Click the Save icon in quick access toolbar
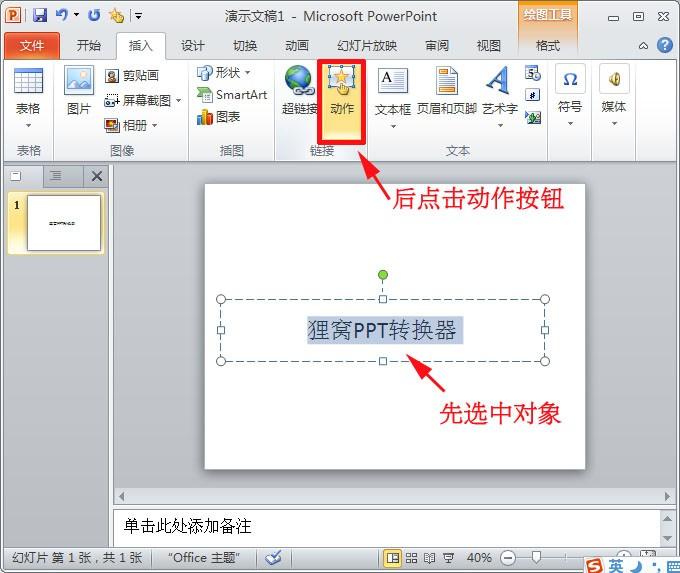The height and width of the screenshot is (573, 680). [40, 16]
